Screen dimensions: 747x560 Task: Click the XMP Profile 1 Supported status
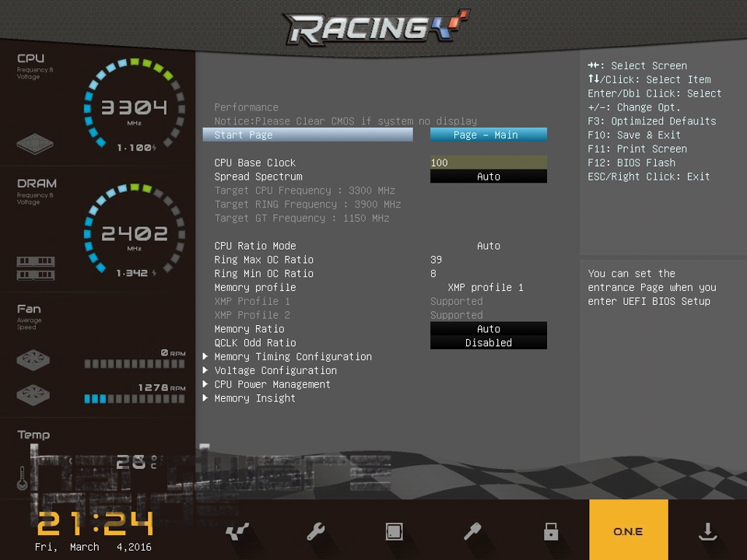pyautogui.click(x=457, y=301)
